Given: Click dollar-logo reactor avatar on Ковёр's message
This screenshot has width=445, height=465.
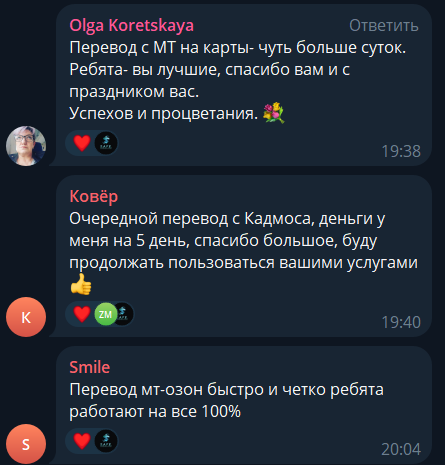Looking at the screenshot, I should pos(124,314).
